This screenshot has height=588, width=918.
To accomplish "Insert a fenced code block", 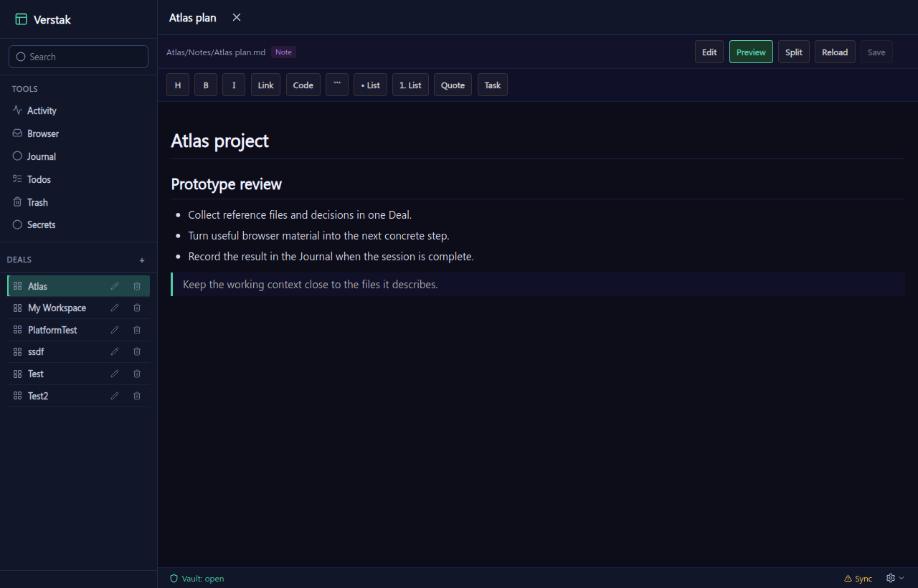I will (x=337, y=85).
